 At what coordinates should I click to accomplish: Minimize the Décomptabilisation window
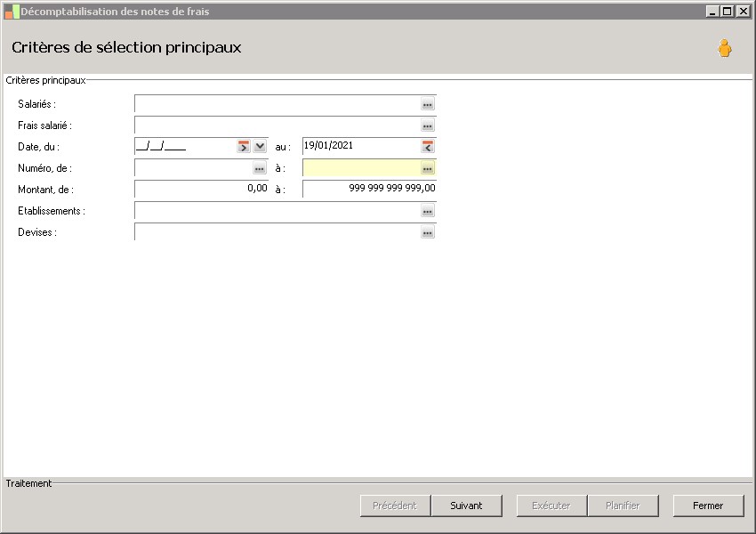712,11
